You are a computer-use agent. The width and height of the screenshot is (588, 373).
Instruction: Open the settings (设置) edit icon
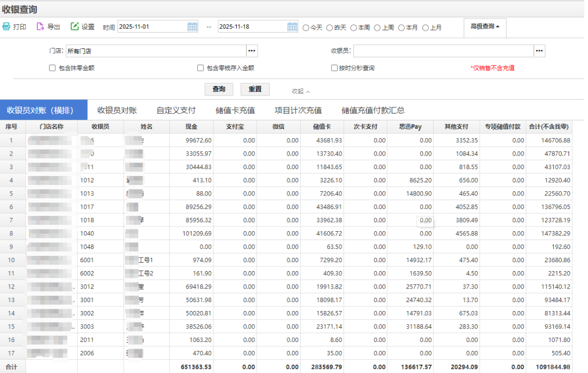(75, 27)
